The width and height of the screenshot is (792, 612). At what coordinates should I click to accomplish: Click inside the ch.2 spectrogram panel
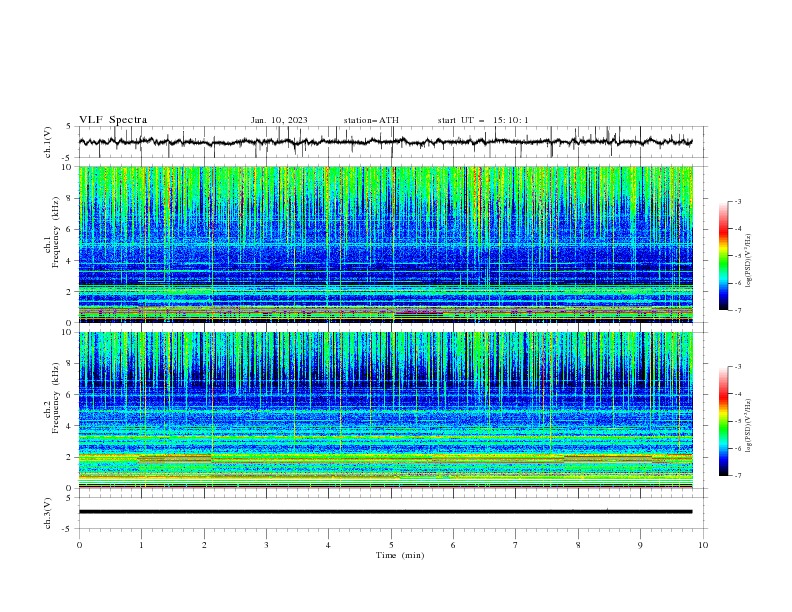point(385,410)
